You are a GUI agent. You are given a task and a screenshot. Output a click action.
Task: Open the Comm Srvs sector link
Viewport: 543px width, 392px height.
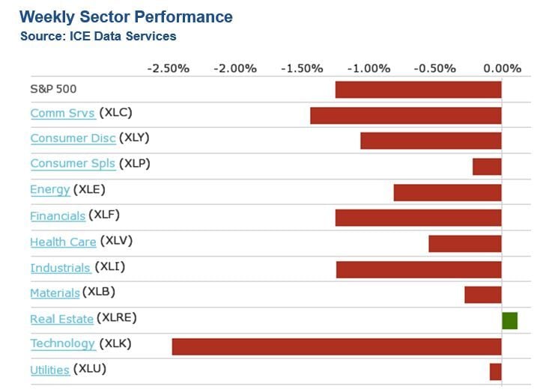point(62,113)
